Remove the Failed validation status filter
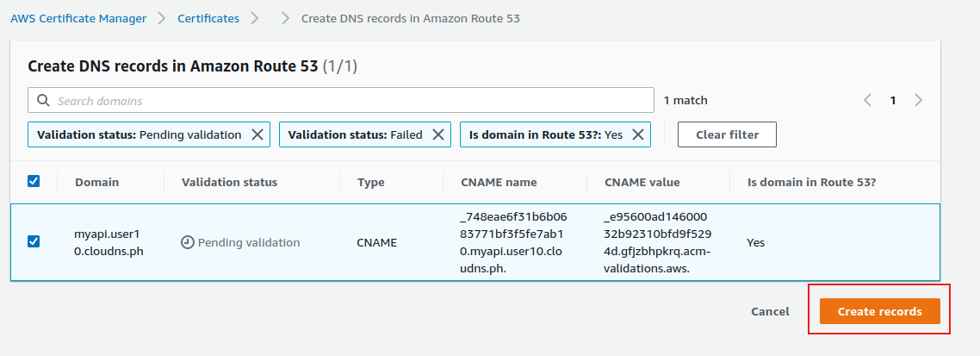The width and height of the screenshot is (980, 356). (x=438, y=134)
